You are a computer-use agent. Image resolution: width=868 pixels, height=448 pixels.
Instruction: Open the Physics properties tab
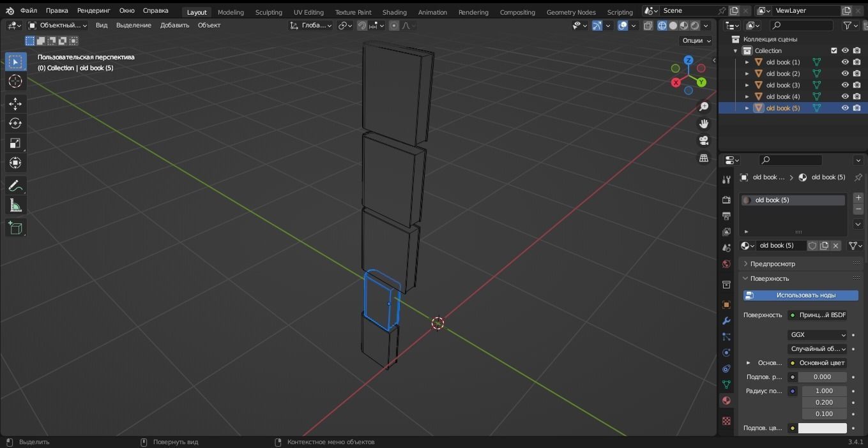[x=726, y=353]
